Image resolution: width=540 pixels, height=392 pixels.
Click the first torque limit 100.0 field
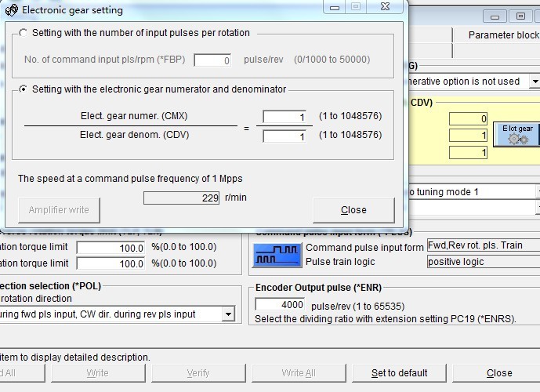[x=111, y=247]
